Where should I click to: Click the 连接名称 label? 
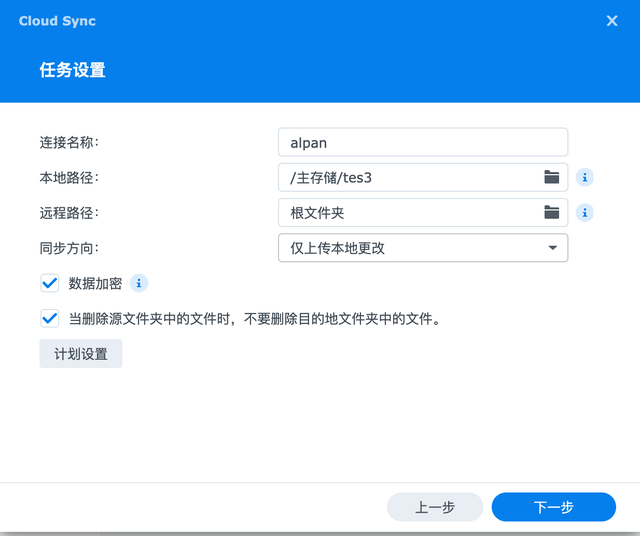69,142
